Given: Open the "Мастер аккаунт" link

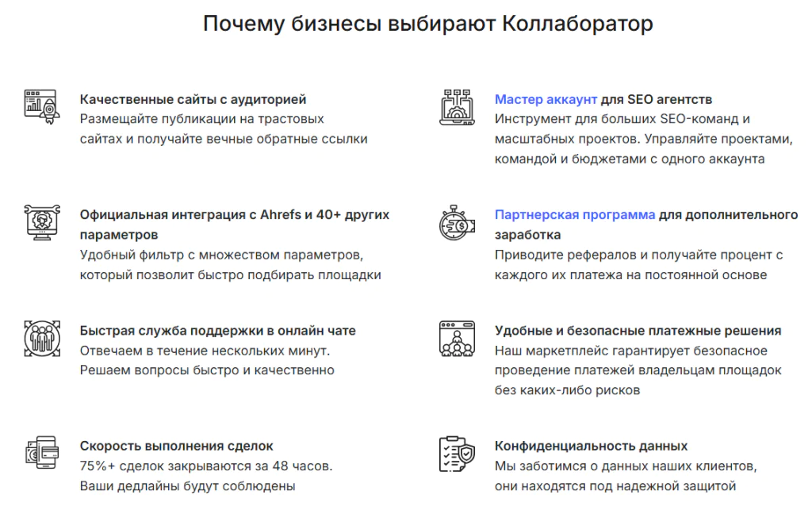Looking at the screenshot, I should (546, 100).
